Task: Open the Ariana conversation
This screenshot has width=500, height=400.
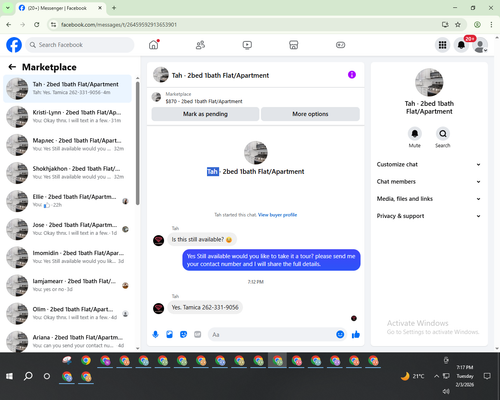Action: (67, 341)
